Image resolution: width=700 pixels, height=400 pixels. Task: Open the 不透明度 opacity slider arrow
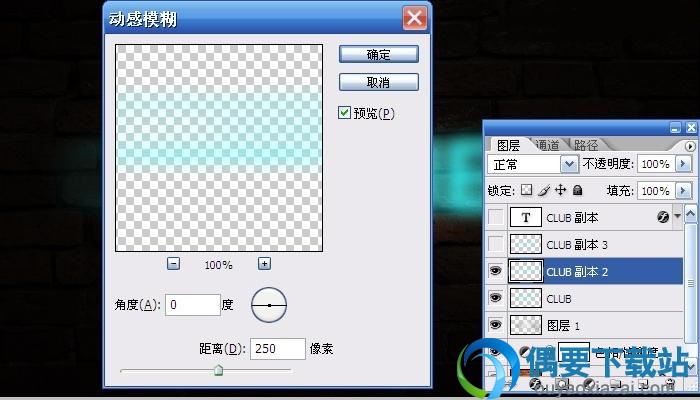(x=683, y=164)
